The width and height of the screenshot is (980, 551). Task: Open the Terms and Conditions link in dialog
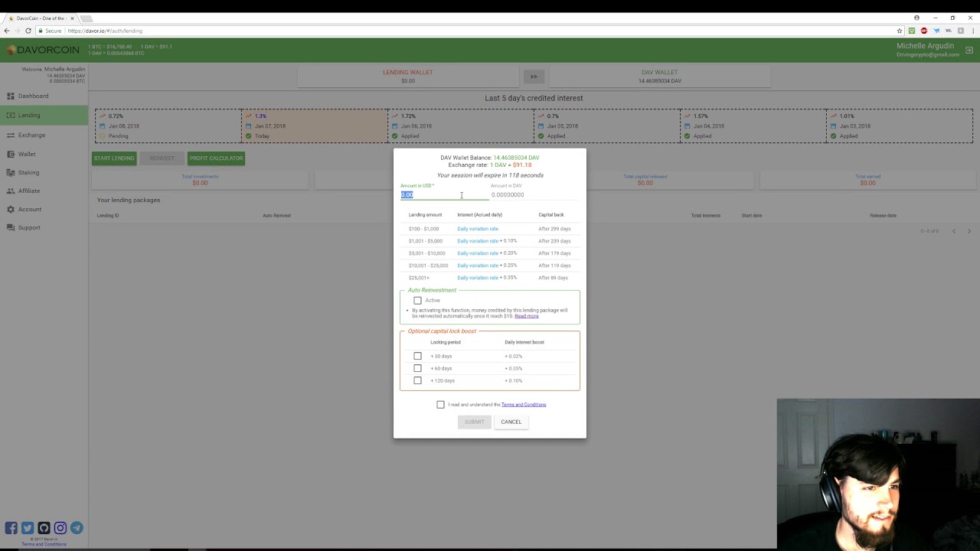coord(524,405)
